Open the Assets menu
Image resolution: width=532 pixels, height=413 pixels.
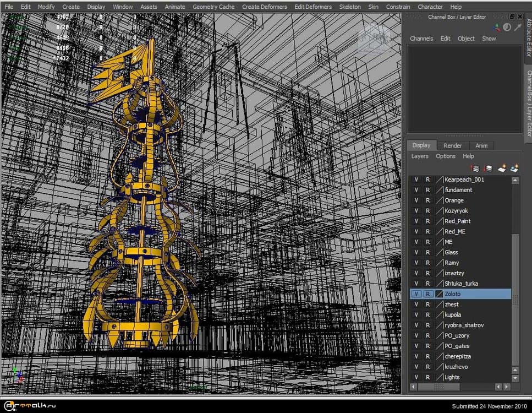click(x=149, y=7)
